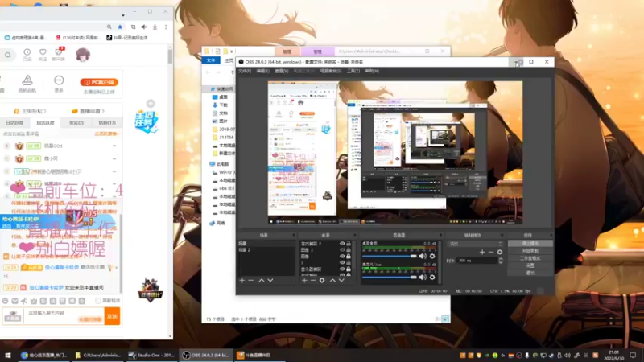Image resolution: width=644 pixels, height=362 pixels.
Task: Open settings gear for Mic/Aux in mixer
Action: (432, 278)
